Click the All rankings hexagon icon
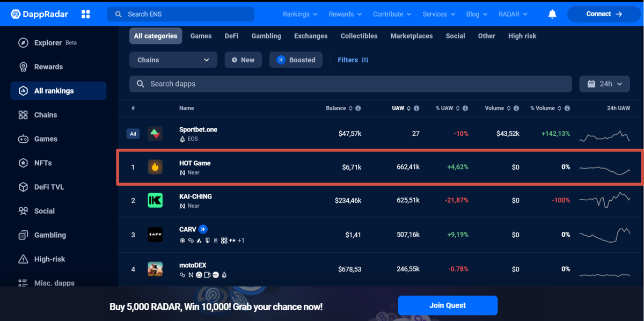The height and width of the screenshot is (321, 644). tap(23, 91)
